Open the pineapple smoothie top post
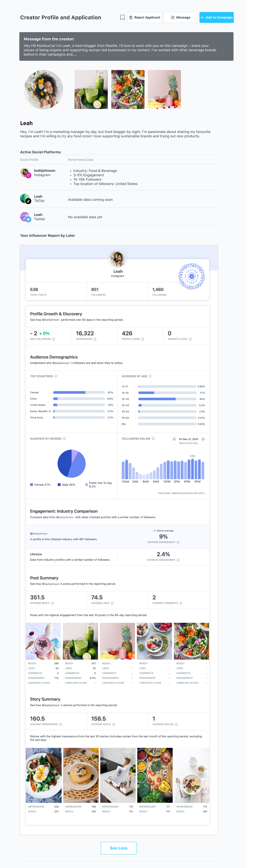 pos(117,641)
